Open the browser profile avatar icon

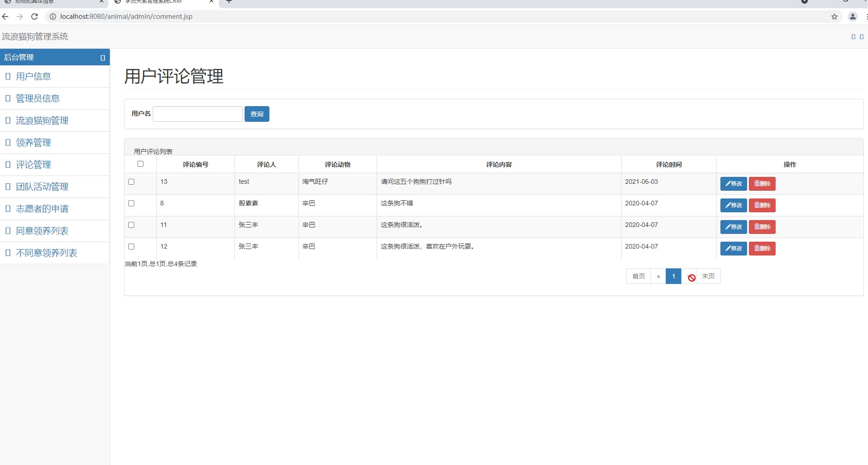click(853, 17)
